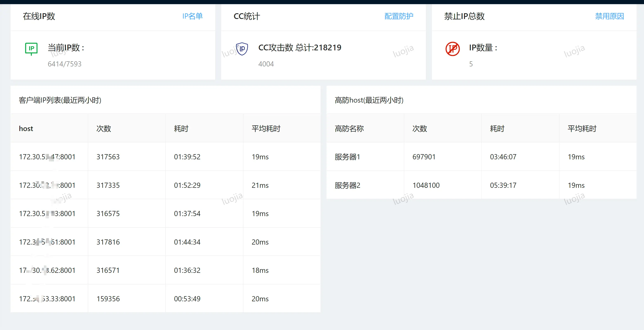
Task: Select the duration cell 05:39:17
Action: pyautogui.click(x=503, y=185)
